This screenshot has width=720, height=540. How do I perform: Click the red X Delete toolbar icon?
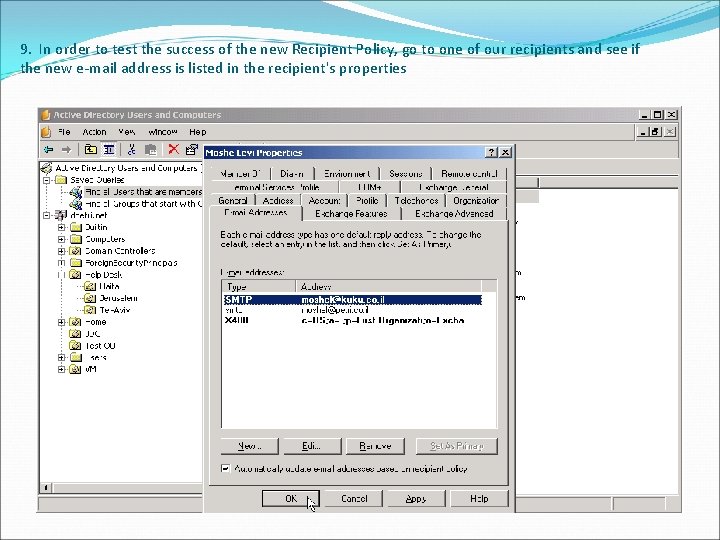174,149
